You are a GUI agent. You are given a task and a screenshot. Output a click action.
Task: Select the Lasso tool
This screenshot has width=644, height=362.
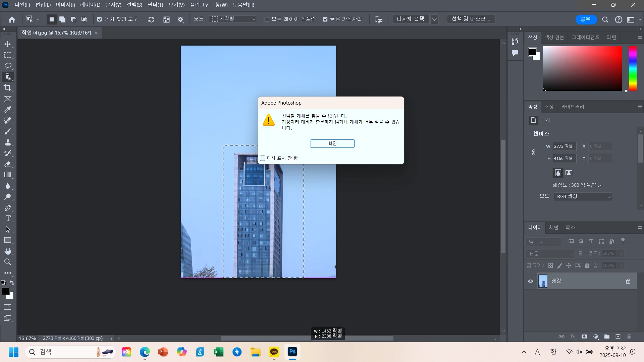coord(8,66)
